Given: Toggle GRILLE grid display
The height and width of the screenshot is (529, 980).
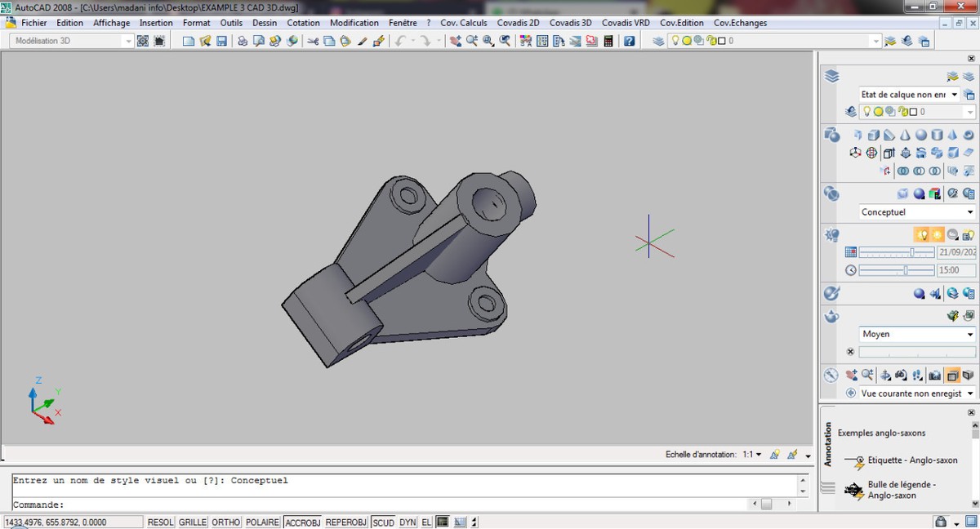Looking at the screenshot, I should (x=193, y=522).
